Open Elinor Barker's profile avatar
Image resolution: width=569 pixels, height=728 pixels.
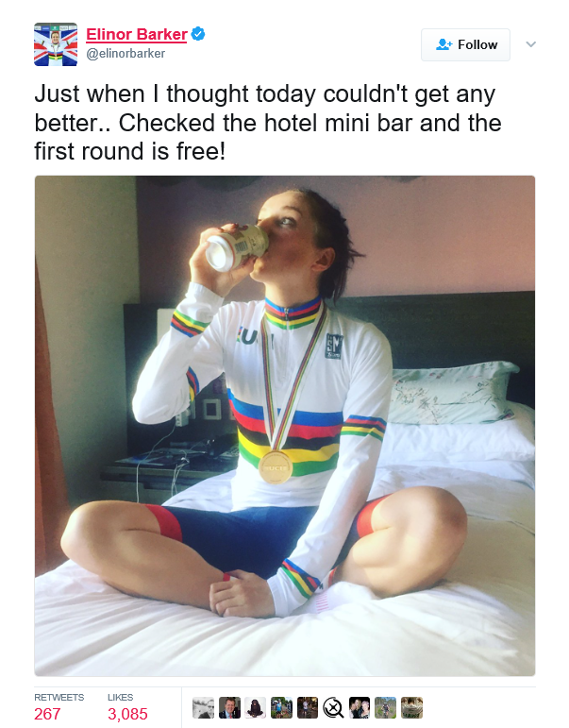56,44
